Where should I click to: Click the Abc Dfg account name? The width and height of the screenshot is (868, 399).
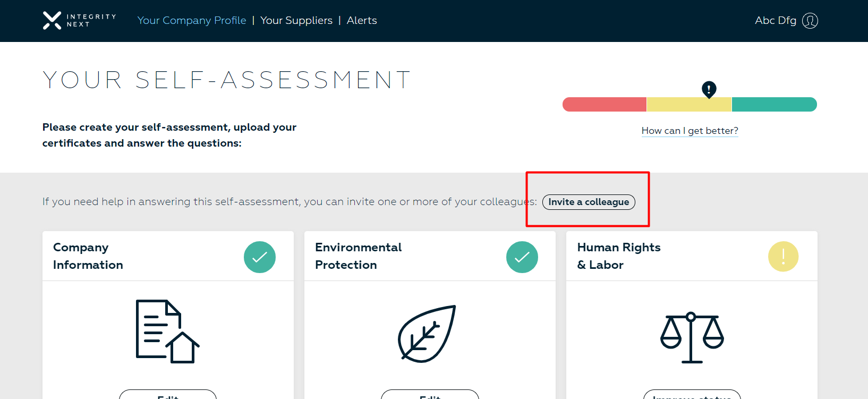pos(775,20)
